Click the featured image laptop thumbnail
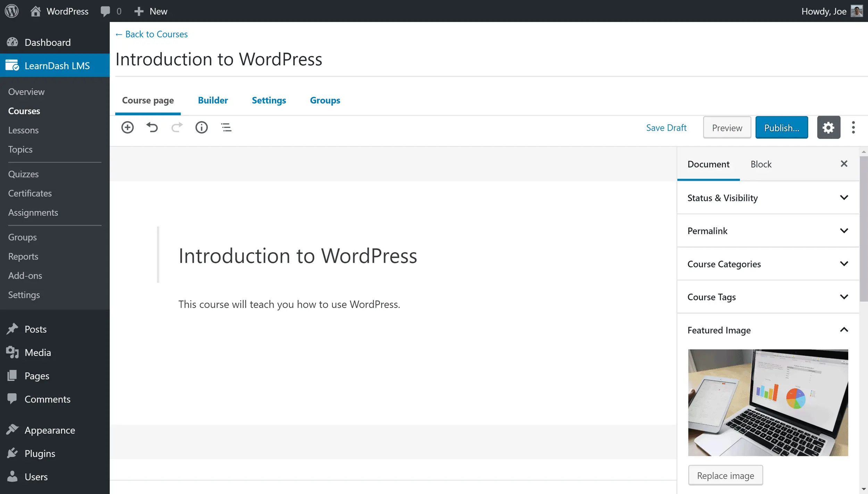Viewport: 868px width, 494px height. coord(768,403)
